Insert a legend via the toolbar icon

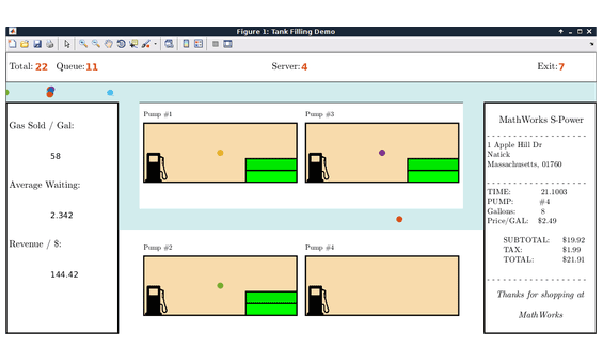coord(199,44)
